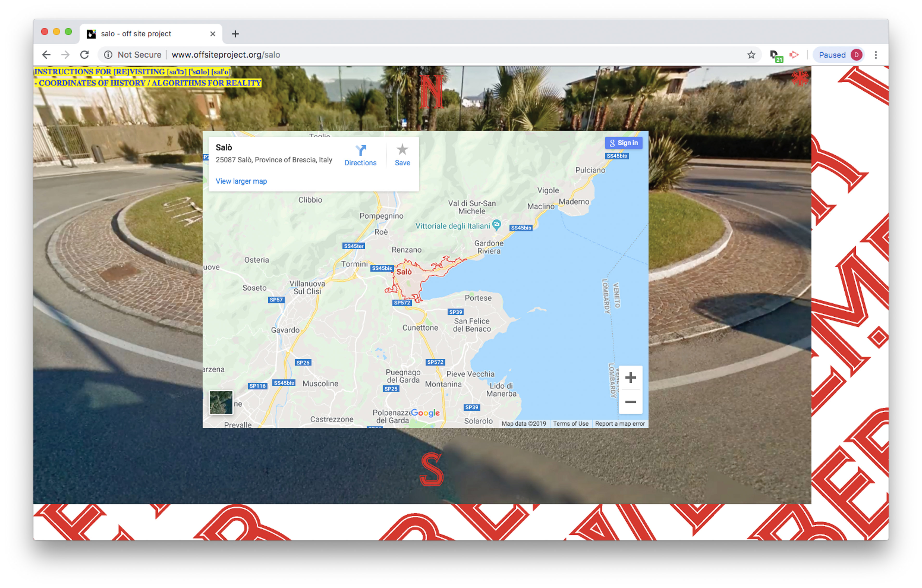Go back to the previous page
Screen dimensions: 922x588
[46, 55]
